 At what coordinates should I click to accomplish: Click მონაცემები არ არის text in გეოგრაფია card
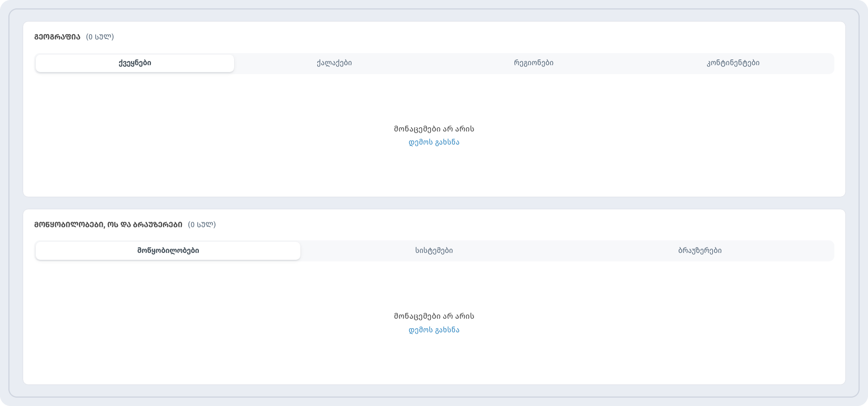[434, 129]
